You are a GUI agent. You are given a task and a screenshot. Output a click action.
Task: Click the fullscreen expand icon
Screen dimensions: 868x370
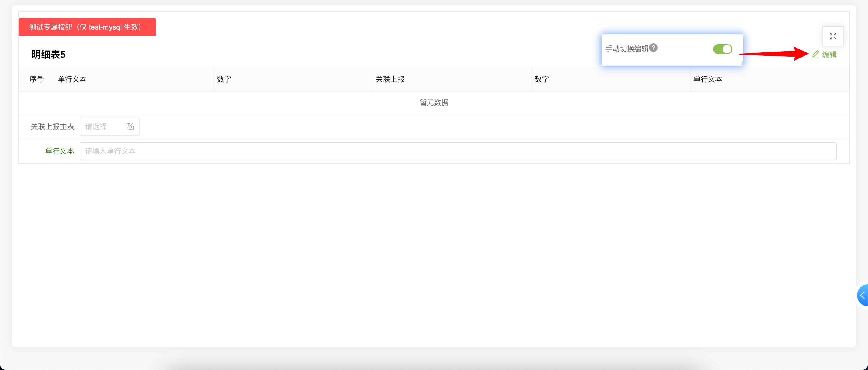coord(833,36)
